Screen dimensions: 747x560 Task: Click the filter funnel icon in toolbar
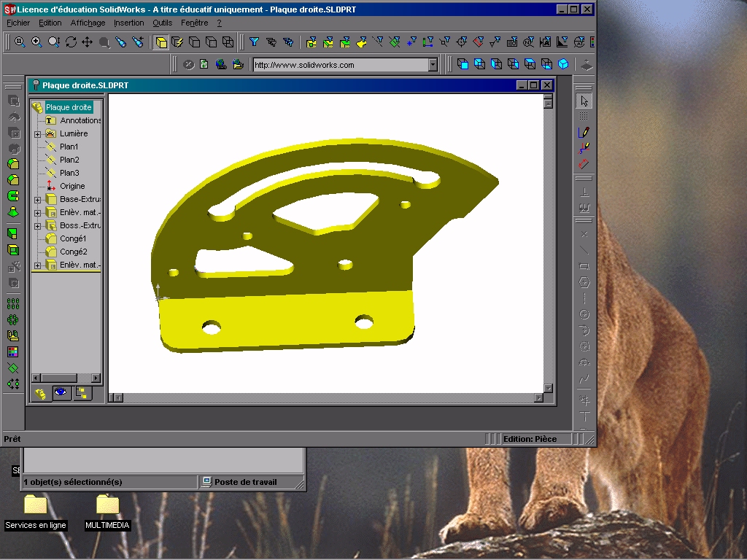pyautogui.click(x=254, y=42)
